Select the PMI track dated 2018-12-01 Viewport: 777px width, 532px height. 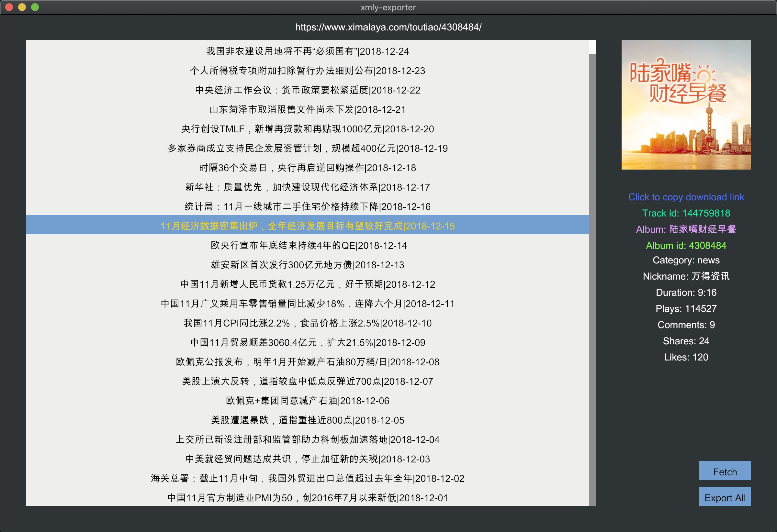click(x=307, y=498)
